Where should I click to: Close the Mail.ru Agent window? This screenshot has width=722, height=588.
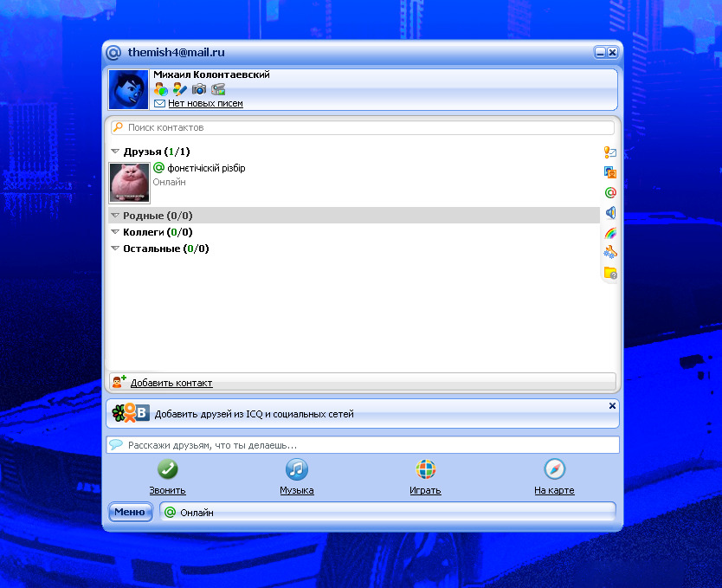(612, 53)
